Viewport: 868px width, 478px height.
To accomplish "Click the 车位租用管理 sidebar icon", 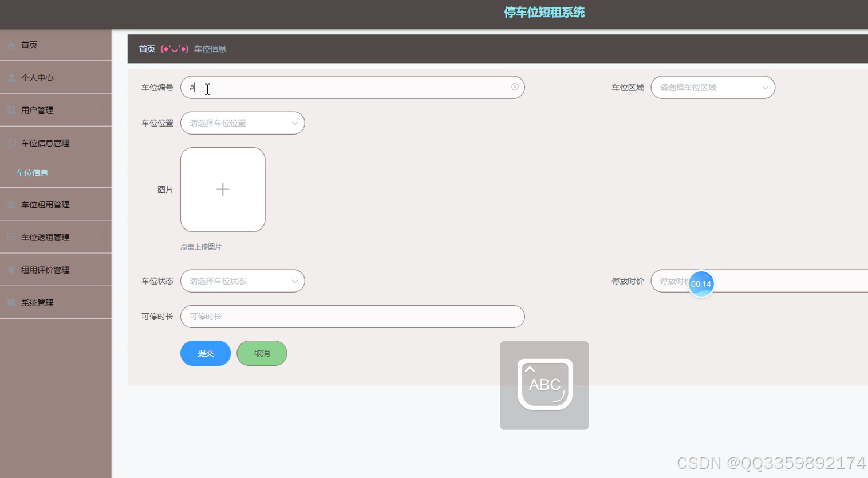I will (11, 204).
